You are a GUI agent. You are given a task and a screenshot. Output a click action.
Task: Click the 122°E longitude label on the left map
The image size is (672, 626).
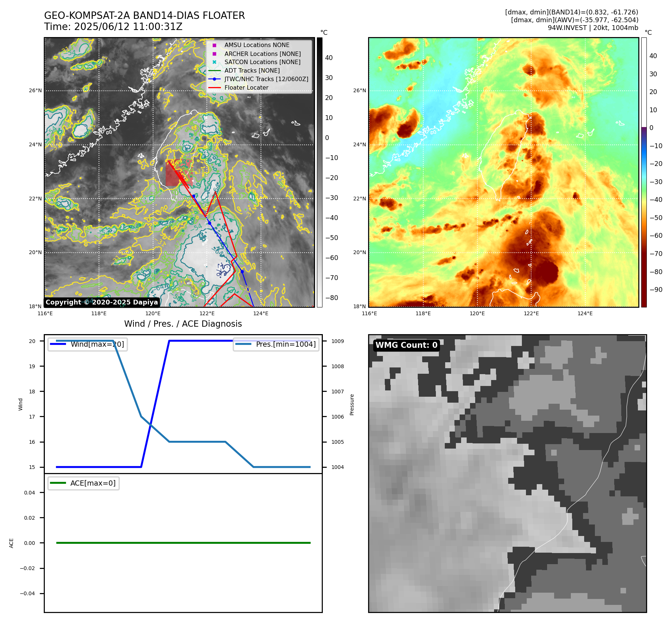[x=207, y=313]
